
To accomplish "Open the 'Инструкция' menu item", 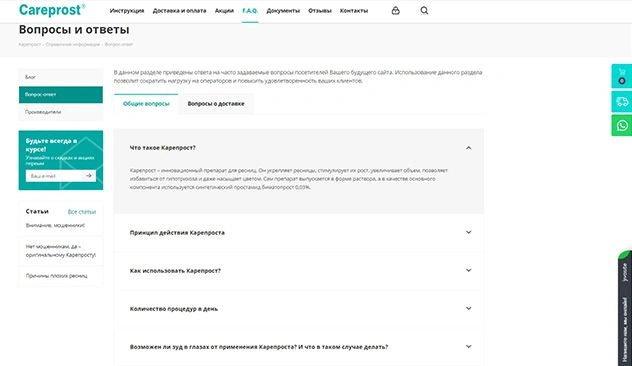I will pos(127,11).
